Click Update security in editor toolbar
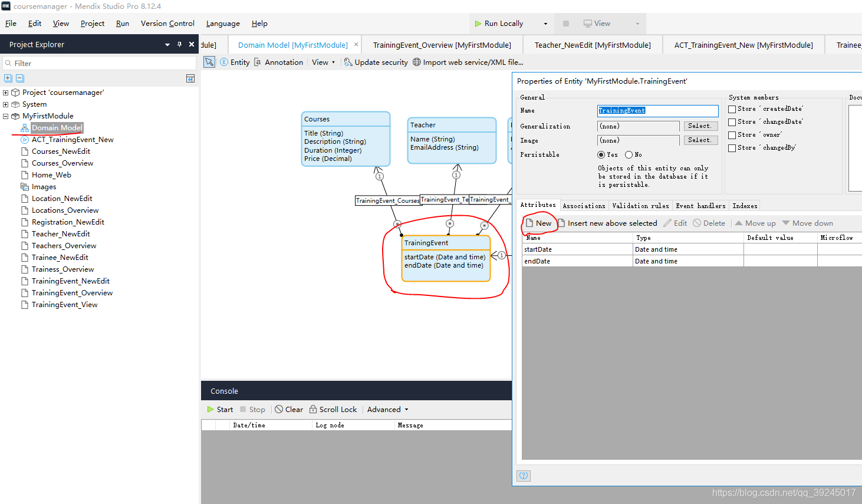Screen dimensions: 862x504 (x=376, y=62)
